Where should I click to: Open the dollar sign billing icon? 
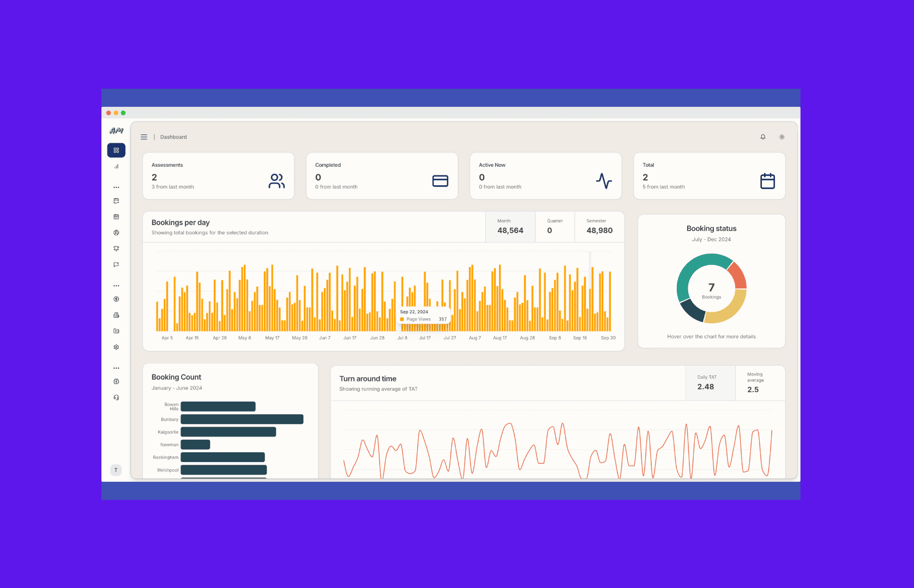(116, 299)
